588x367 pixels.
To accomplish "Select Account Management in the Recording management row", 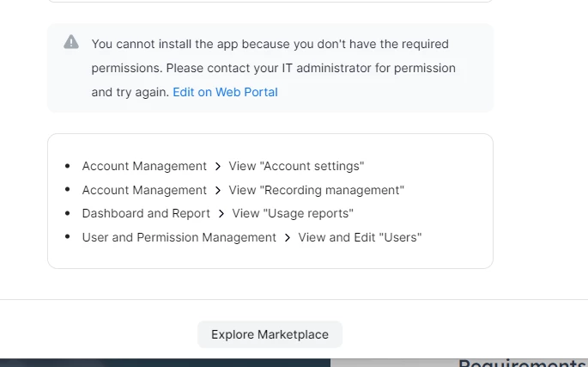I will coord(144,190).
